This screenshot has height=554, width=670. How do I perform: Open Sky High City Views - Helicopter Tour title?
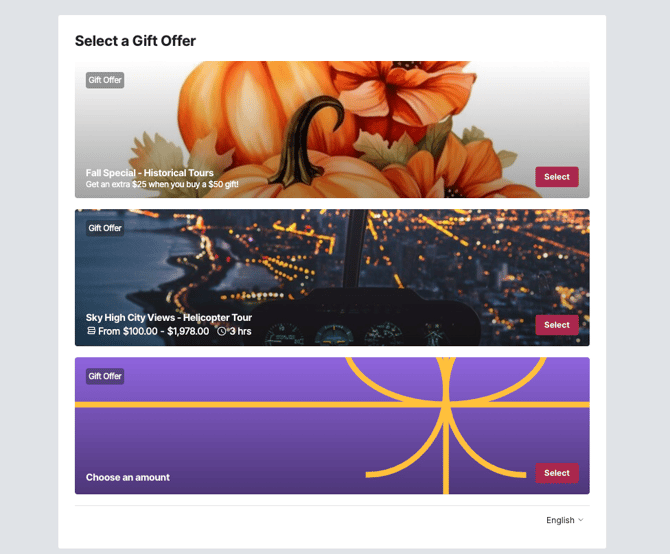click(x=169, y=317)
